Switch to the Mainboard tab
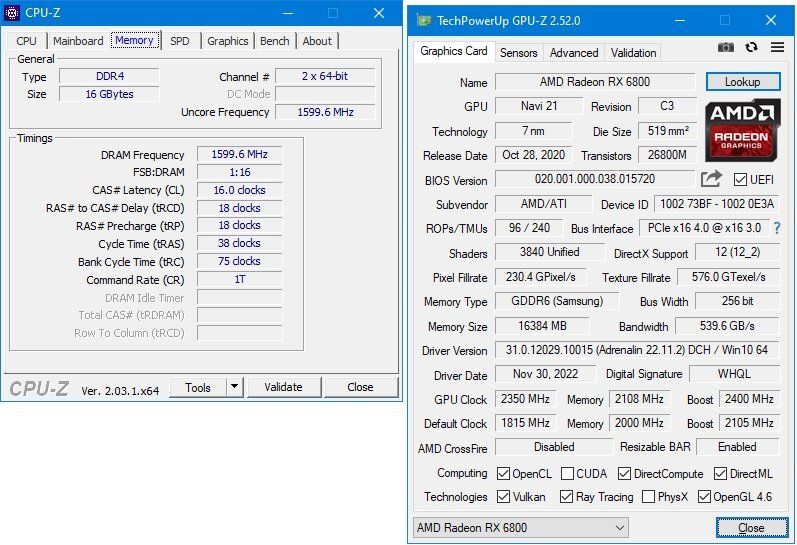 point(78,41)
